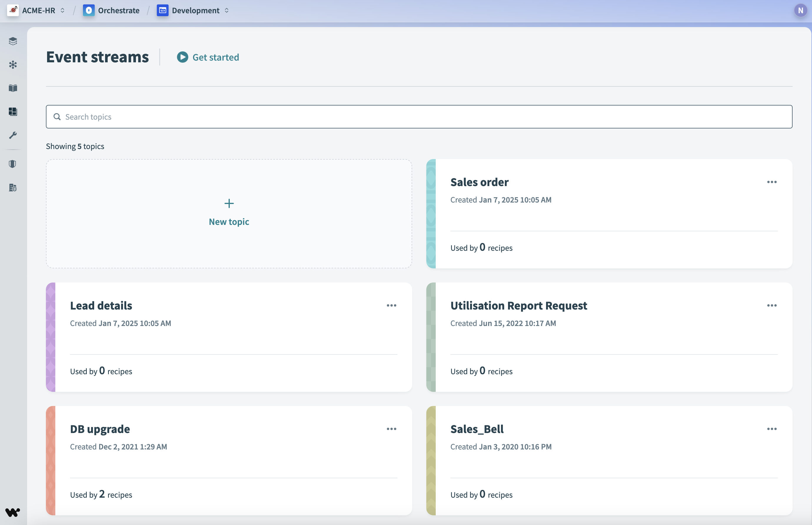The width and height of the screenshot is (812, 525).
Task: Click the Get started play button icon
Action: [182, 57]
